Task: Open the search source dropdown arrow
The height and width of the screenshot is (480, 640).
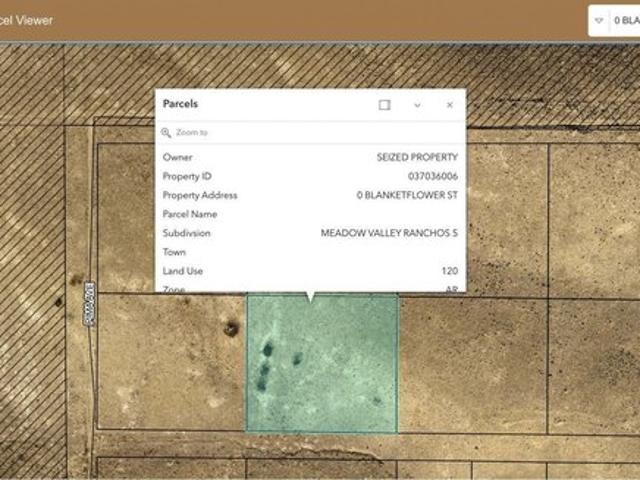Action: click(x=599, y=20)
